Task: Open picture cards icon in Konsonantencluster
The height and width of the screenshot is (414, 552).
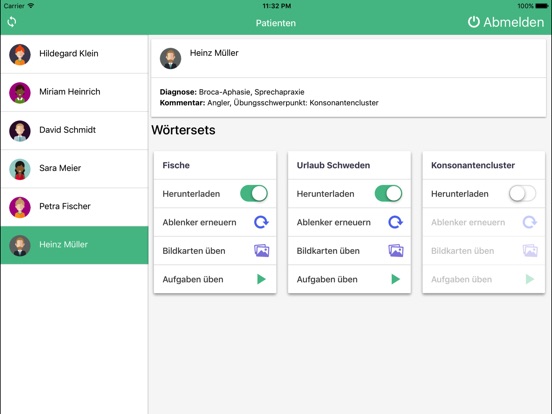Action: point(530,251)
